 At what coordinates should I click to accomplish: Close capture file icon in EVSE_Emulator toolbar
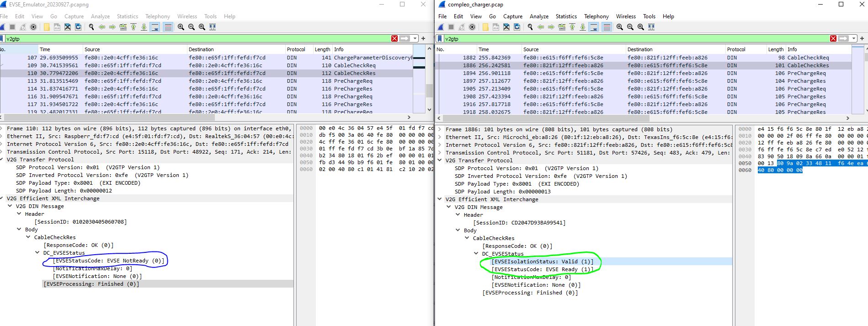(x=68, y=27)
